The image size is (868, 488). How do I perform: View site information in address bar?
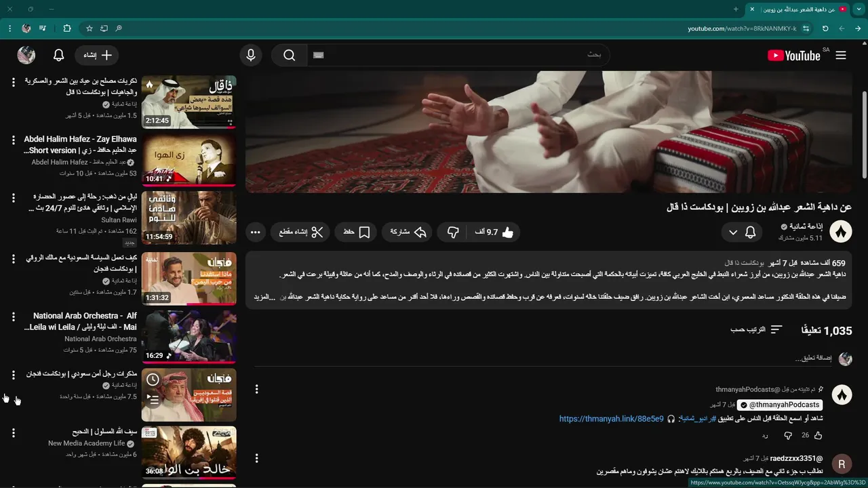pyautogui.click(x=806, y=28)
